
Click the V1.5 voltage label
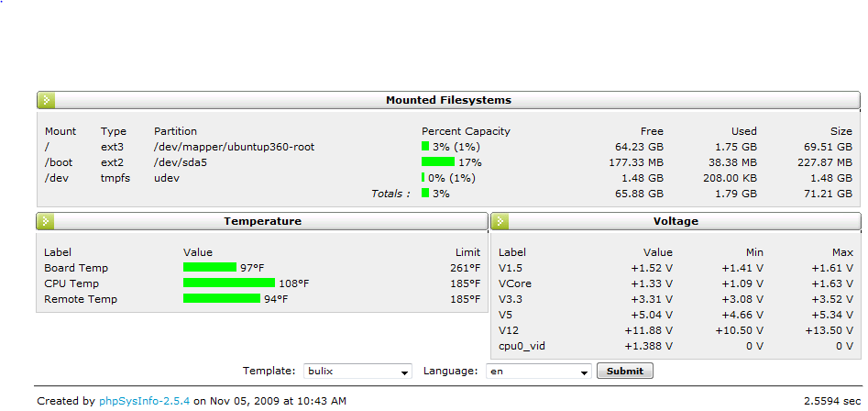(x=511, y=268)
